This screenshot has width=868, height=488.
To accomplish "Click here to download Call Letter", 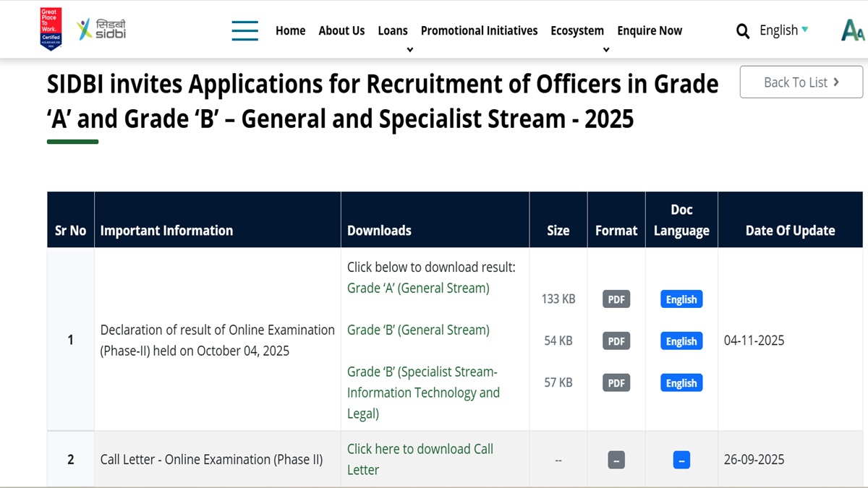I will [x=420, y=459].
